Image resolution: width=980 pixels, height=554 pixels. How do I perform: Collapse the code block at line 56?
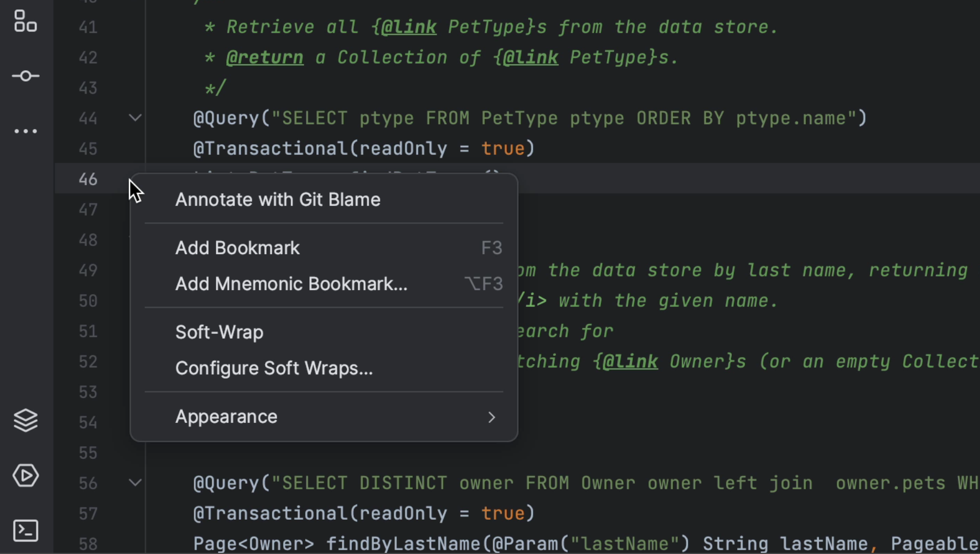tap(134, 482)
